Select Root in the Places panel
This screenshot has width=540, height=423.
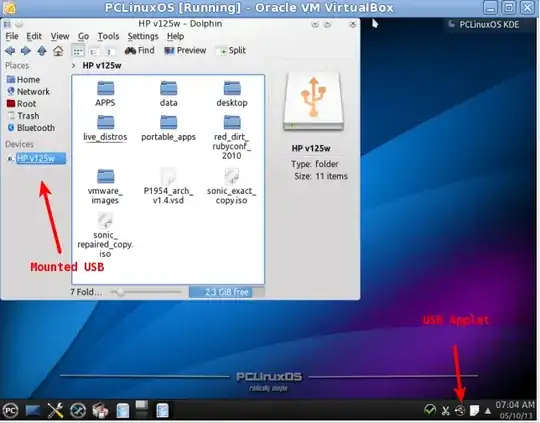21,104
